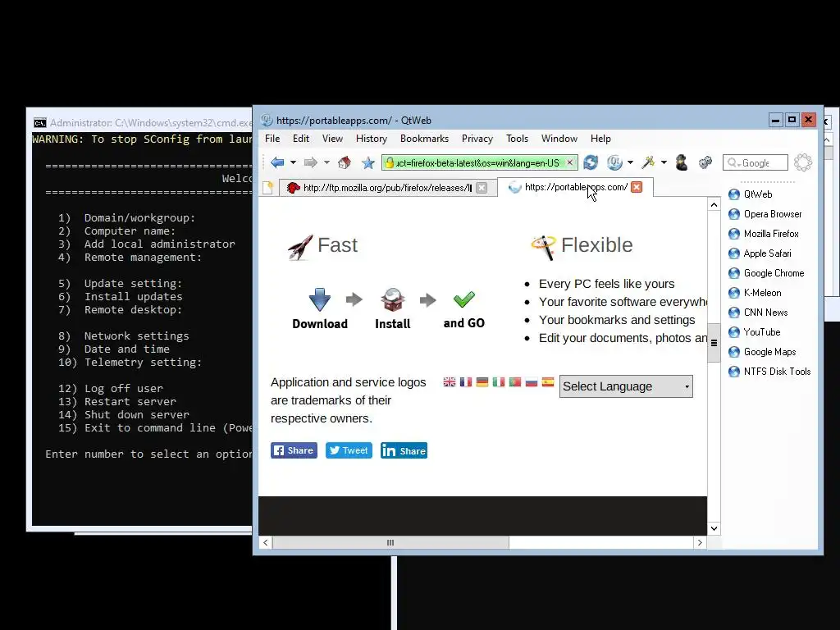The height and width of the screenshot is (630, 840).
Task: Click the horizontal scrollbar right arrow
Action: coord(700,543)
